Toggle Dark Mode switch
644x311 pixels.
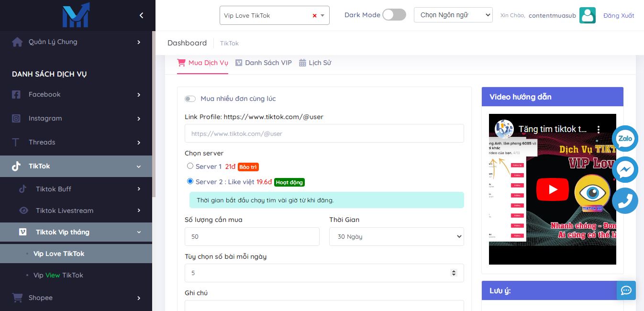[x=394, y=15]
